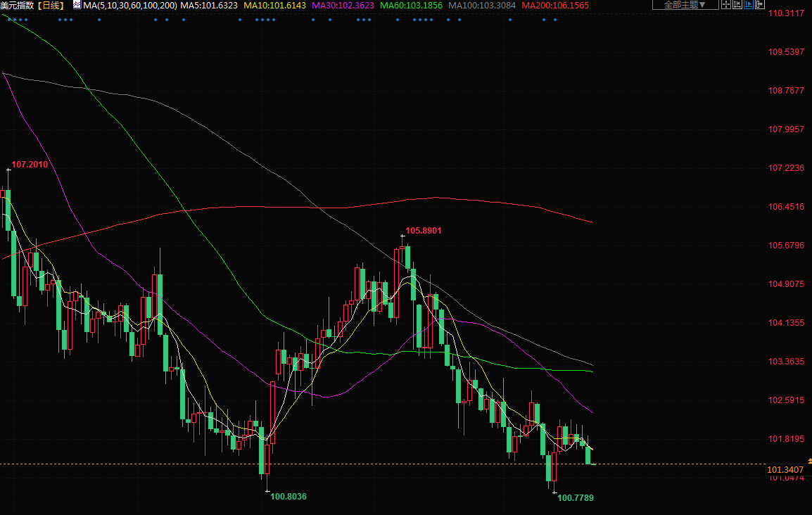
Task: Select the MA5 value label
Action: tap(209, 6)
